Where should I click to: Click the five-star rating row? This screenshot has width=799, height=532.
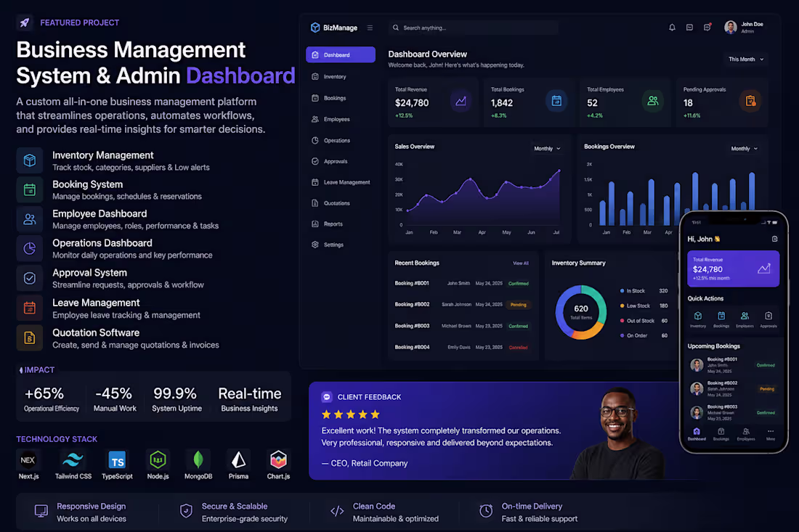tap(351, 414)
